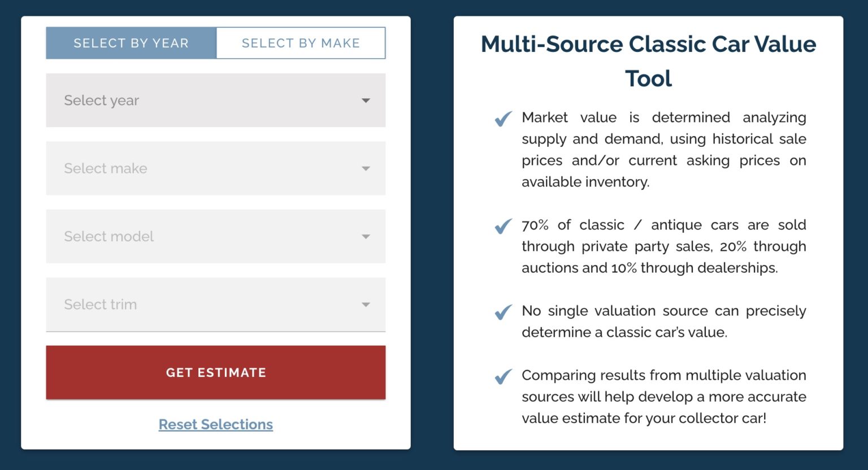The height and width of the screenshot is (470, 868).
Task: Click the checkmark next to comparing results tip
Action: (x=502, y=377)
